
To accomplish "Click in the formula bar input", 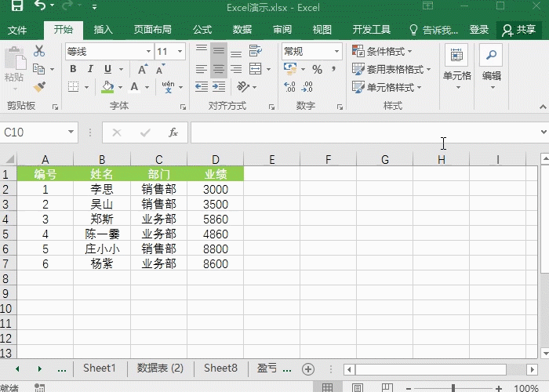I will (x=364, y=132).
